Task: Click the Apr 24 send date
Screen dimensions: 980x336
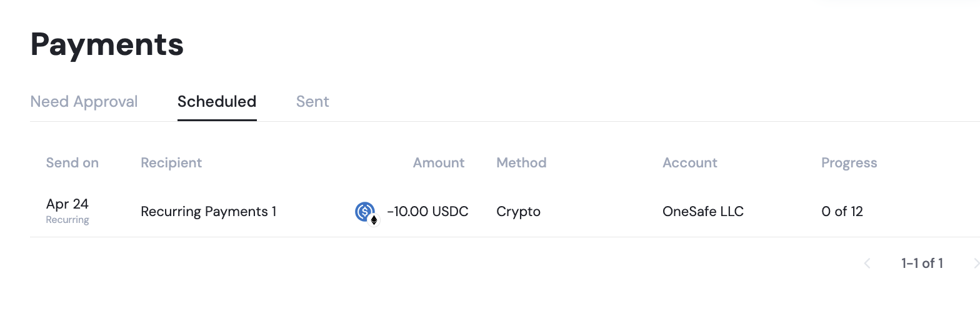Action: tap(67, 204)
